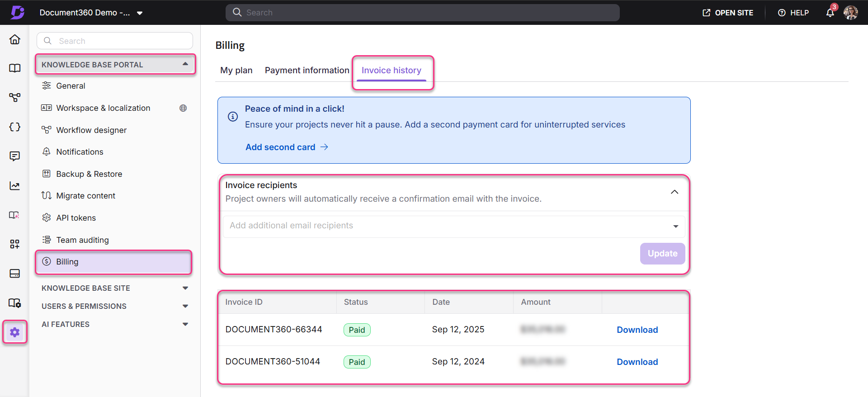
Task: Open Backup & Restore page
Action: click(x=89, y=174)
